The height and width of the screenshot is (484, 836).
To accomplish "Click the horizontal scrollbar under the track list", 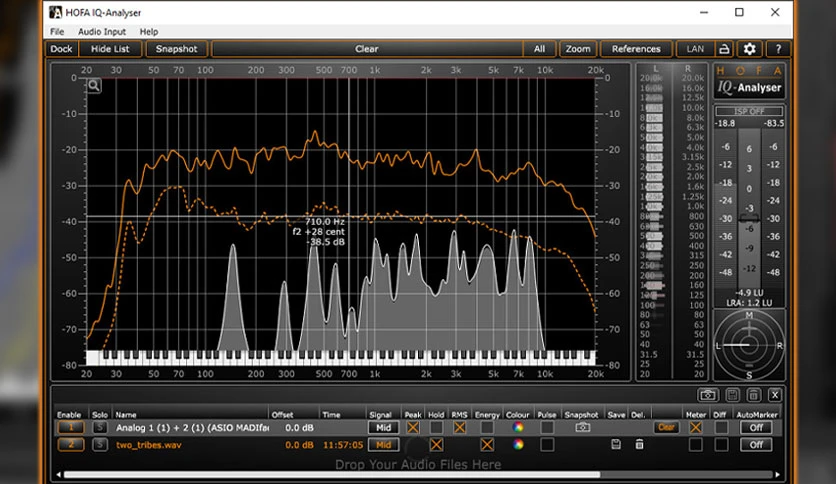I will (332, 474).
